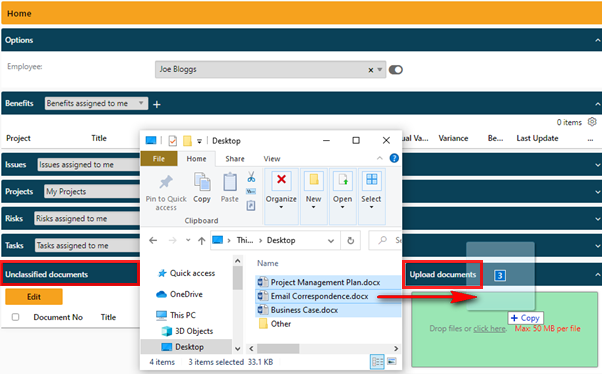
Task: Select Quick access in navigation pane
Action: [186, 273]
